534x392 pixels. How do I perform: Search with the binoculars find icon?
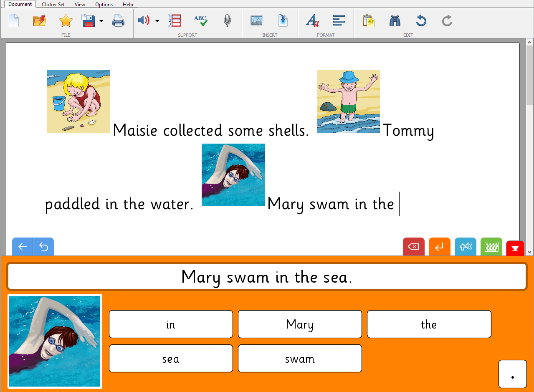point(395,20)
